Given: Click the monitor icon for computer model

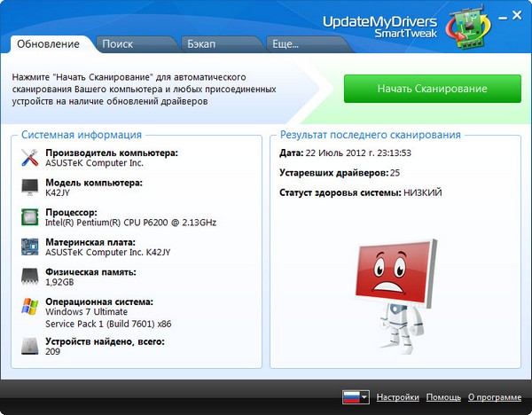Looking at the screenshot, I should pyautogui.click(x=30, y=187).
